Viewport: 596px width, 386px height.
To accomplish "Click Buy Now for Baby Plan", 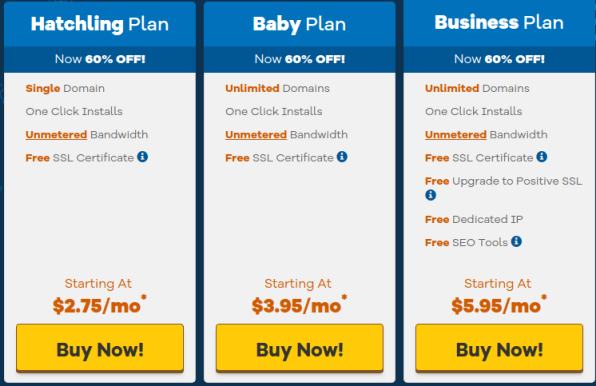I will tap(300, 348).
